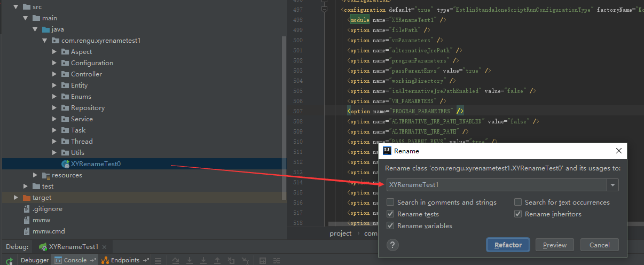Open the new class name history dropdown
The image size is (644, 265).
613,185
